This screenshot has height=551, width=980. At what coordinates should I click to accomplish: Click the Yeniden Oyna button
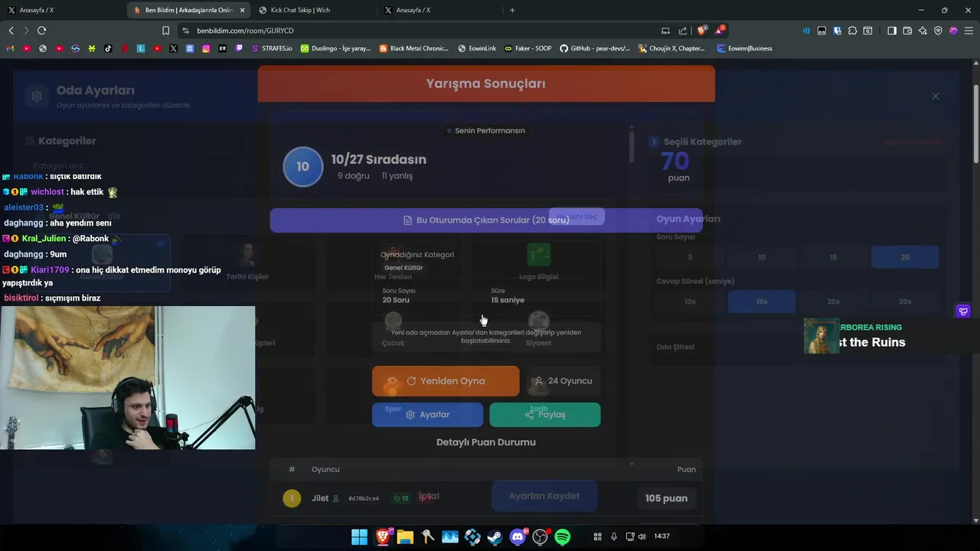(x=446, y=381)
